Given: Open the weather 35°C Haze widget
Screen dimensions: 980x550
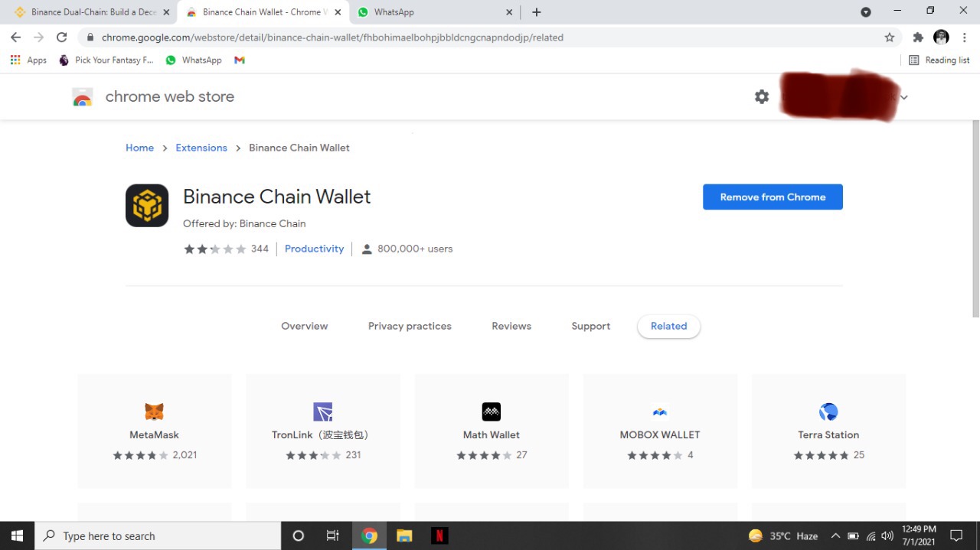Looking at the screenshot, I should (x=783, y=535).
